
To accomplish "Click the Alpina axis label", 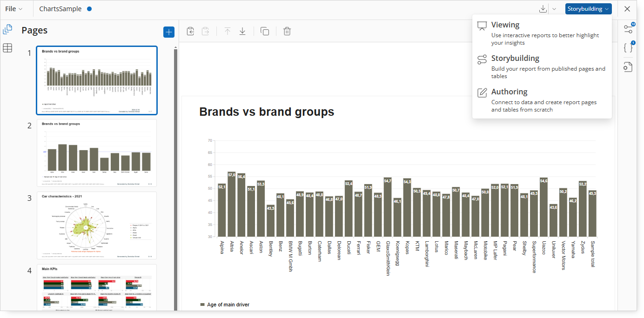I will point(222,247).
